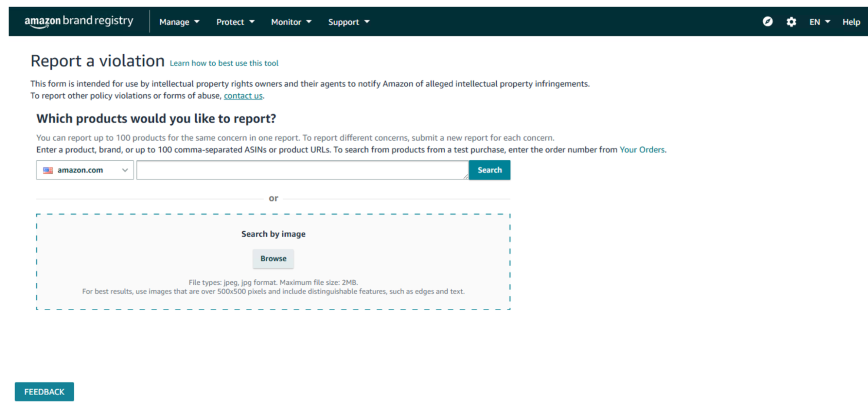Open the Monitor dropdown menu
Image resolution: width=868 pixels, height=407 pixels.
(291, 22)
